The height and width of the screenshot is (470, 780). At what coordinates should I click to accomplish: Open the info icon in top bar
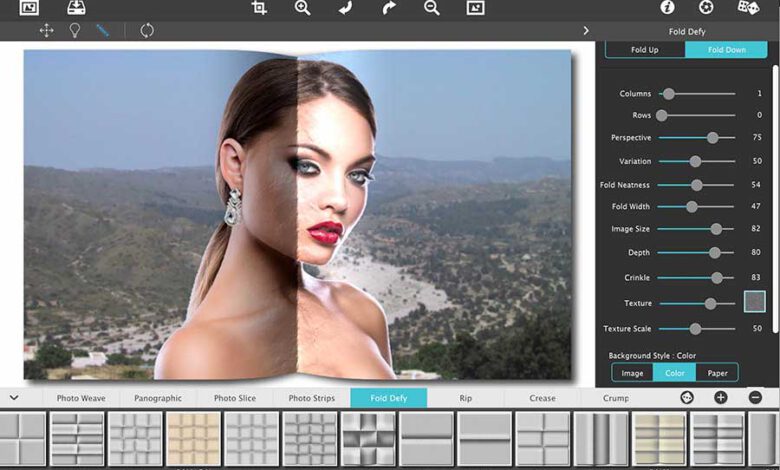[x=667, y=8]
